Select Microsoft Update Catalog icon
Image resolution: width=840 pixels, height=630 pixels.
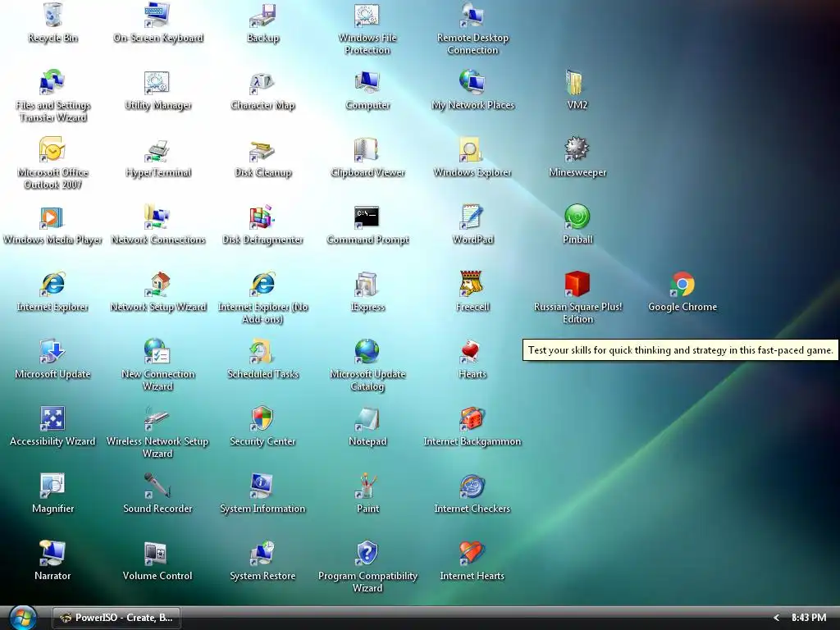(x=367, y=351)
